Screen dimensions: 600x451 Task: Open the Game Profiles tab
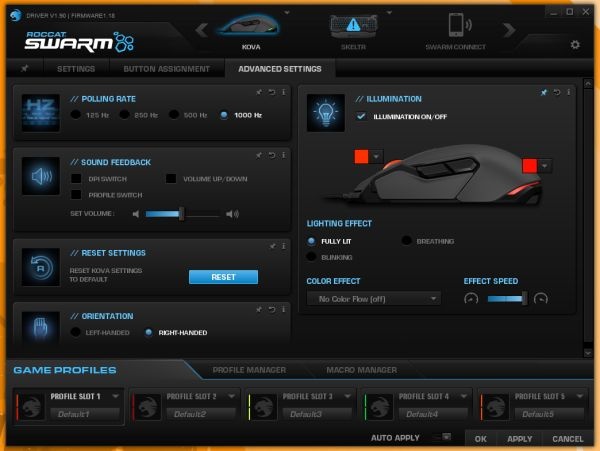[x=65, y=370]
